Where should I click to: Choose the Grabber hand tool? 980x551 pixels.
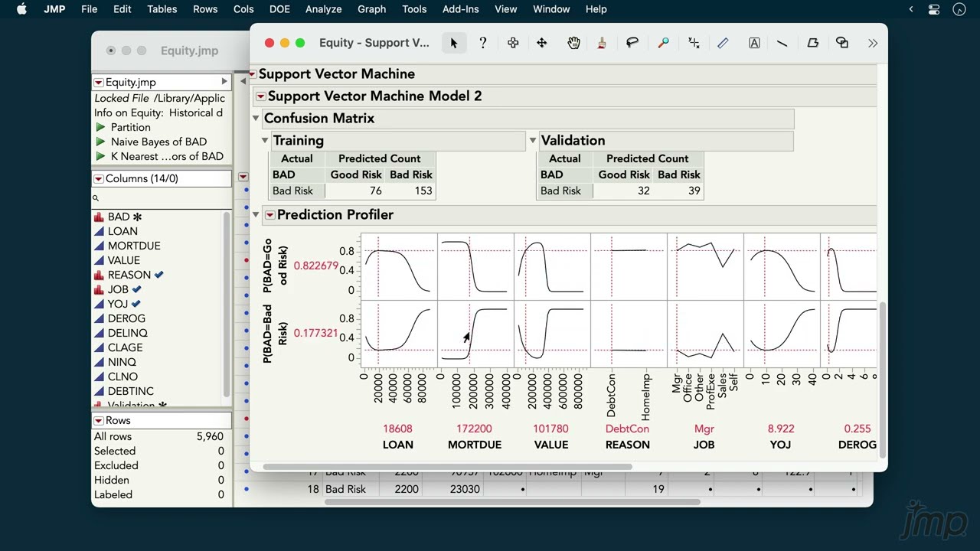pyautogui.click(x=573, y=43)
